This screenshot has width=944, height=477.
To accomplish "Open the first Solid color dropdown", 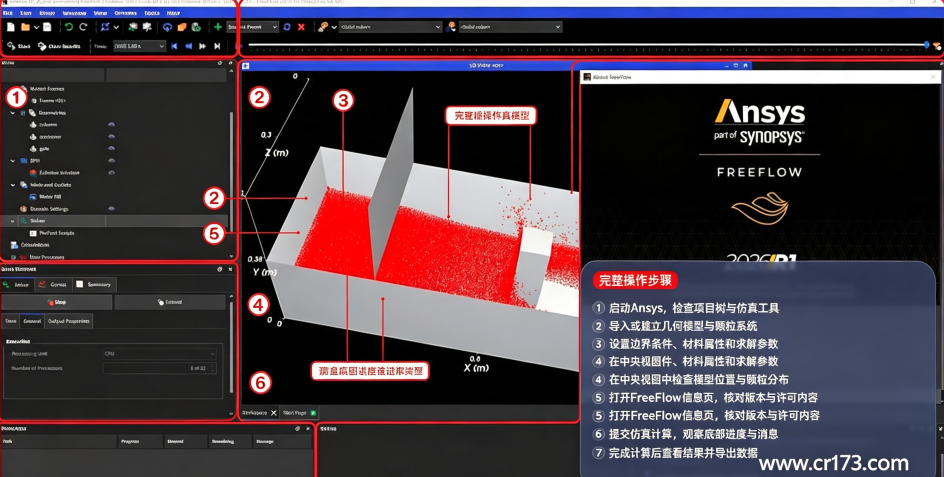I will (x=390, y=27).
